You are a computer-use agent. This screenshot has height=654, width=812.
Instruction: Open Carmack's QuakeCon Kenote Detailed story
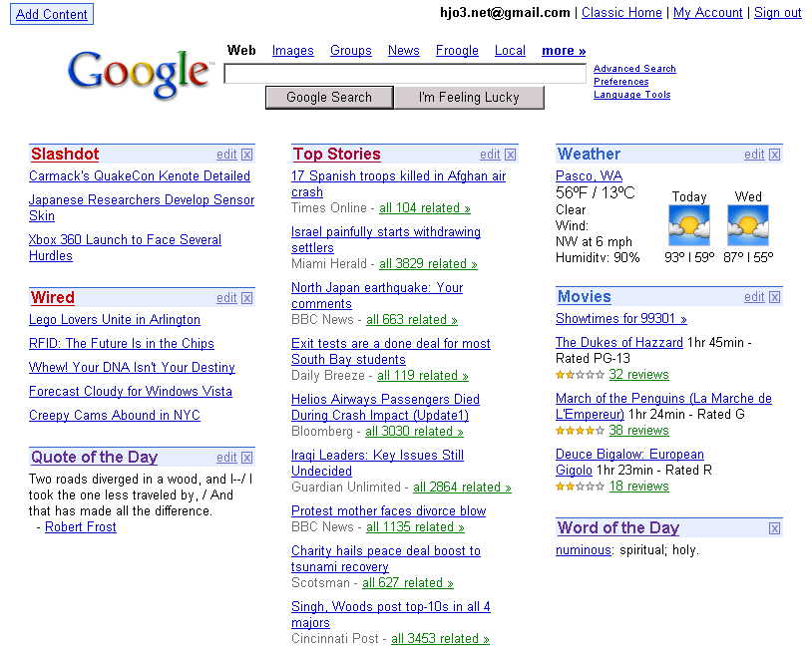[x=140, y=175]
